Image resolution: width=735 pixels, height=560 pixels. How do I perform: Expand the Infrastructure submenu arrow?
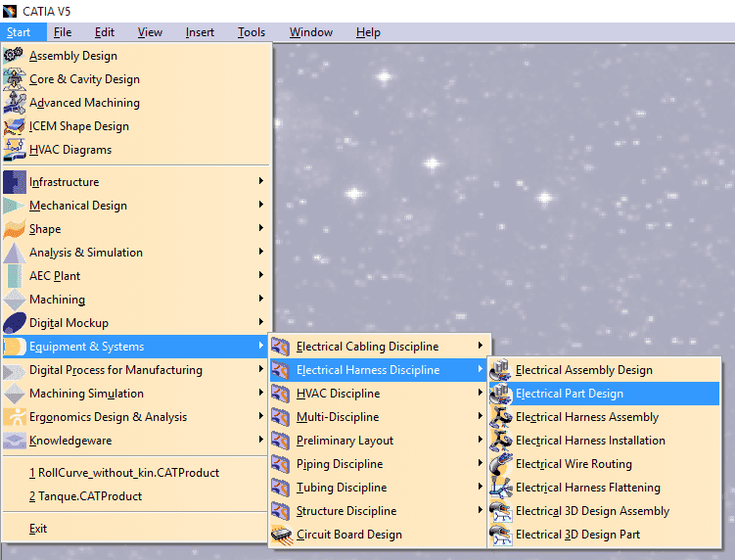(x=261, y=181)
